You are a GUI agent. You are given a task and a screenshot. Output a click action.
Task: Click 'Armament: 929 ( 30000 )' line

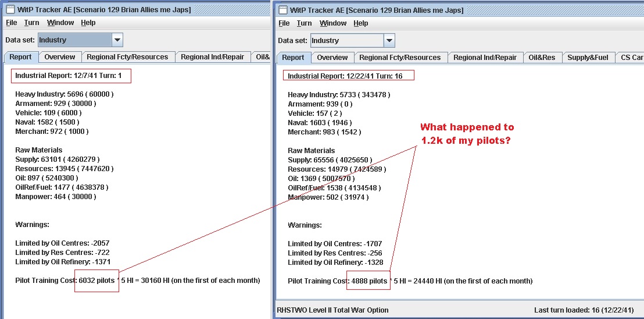click(56, 103)
